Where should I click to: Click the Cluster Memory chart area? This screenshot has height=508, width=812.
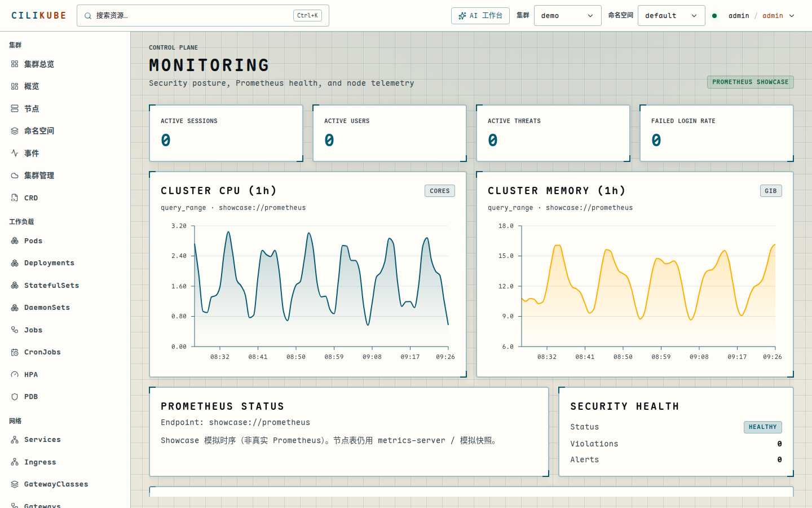pyautogui.click(x=648, y=286)
